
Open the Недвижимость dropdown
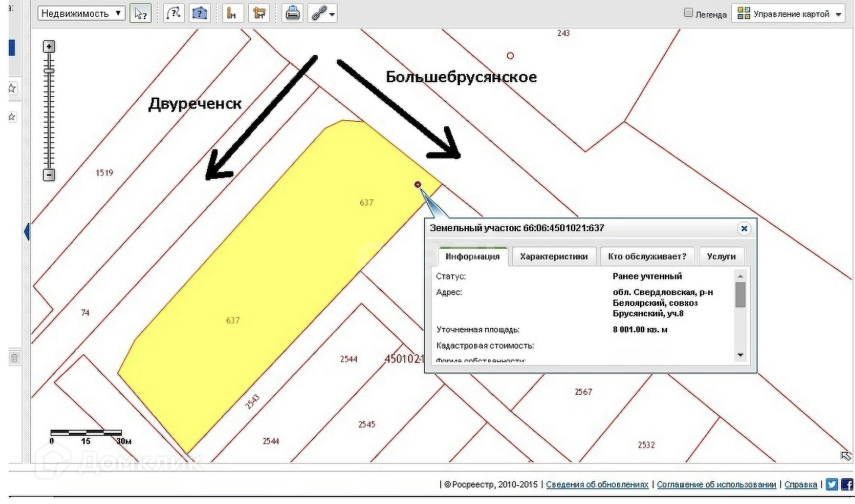pos(81,13)
